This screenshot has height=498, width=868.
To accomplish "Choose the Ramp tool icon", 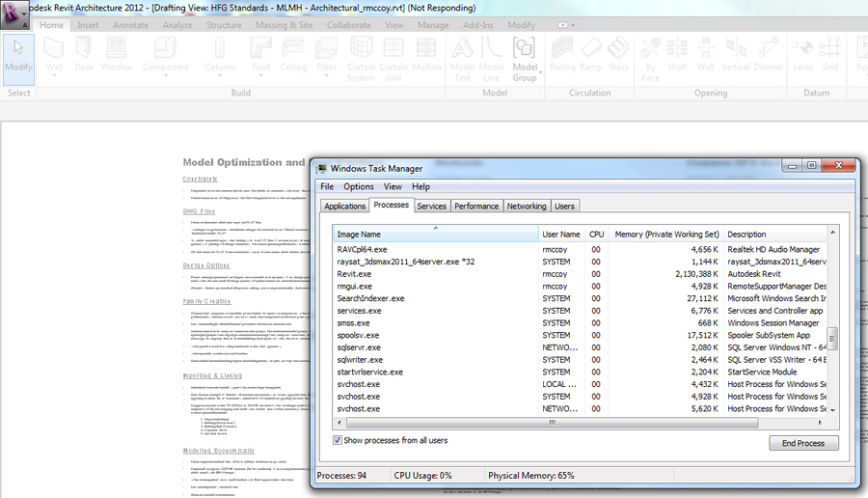I will pos(590,54).
